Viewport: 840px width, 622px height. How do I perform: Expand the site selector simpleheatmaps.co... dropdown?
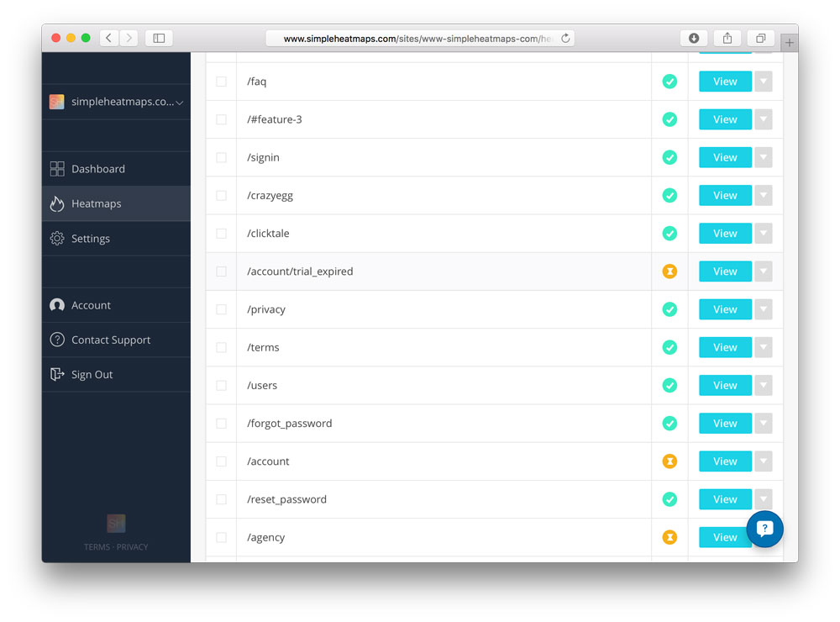116,102
